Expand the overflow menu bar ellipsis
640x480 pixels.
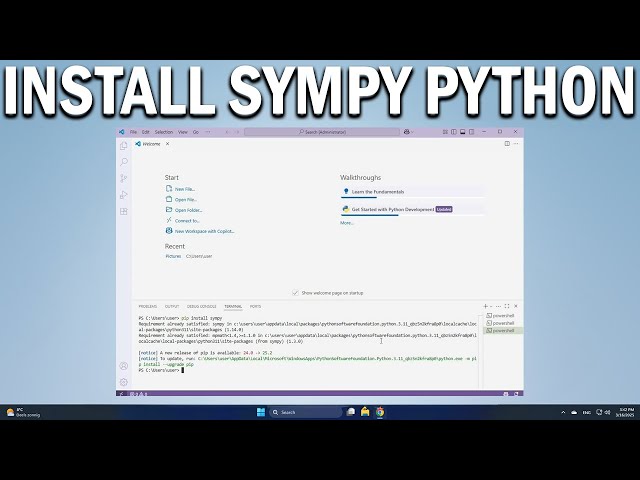[x=208, y=132]
